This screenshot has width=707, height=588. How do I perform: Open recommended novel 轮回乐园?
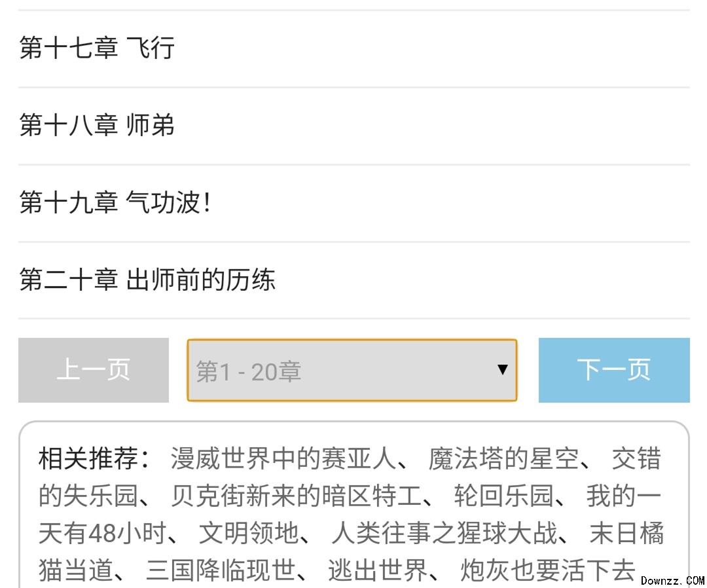503,496
